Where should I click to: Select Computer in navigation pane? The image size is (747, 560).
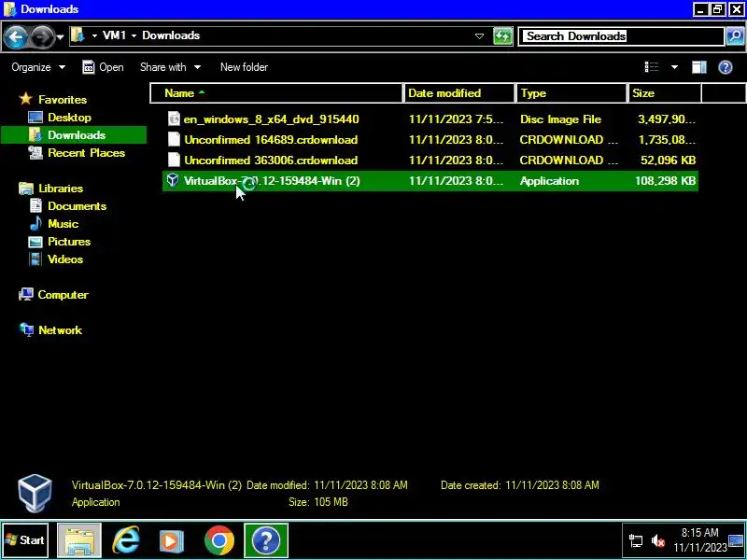[x=63, y=295]
